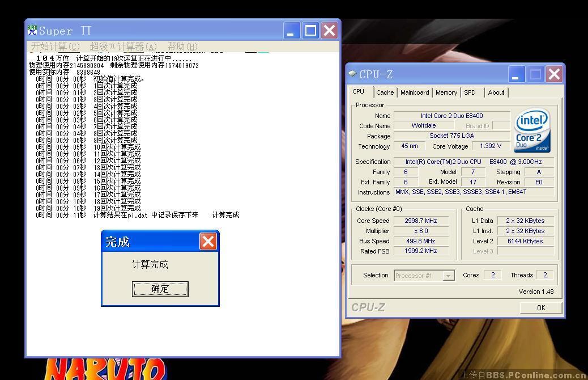Close the 完成 dialog with its X
The height and width of the screenshot is (380, 588).
tap(208, 242)
